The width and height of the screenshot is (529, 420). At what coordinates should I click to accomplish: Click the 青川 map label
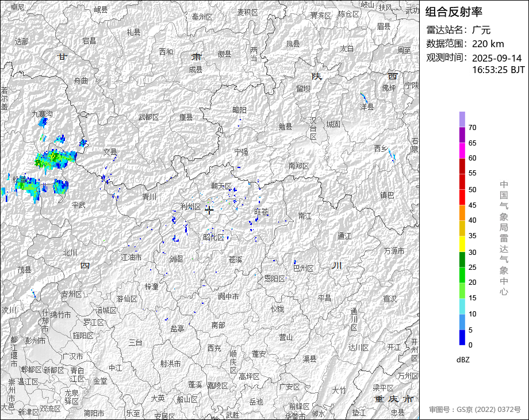pyautogui.click(x=149, y=197)
